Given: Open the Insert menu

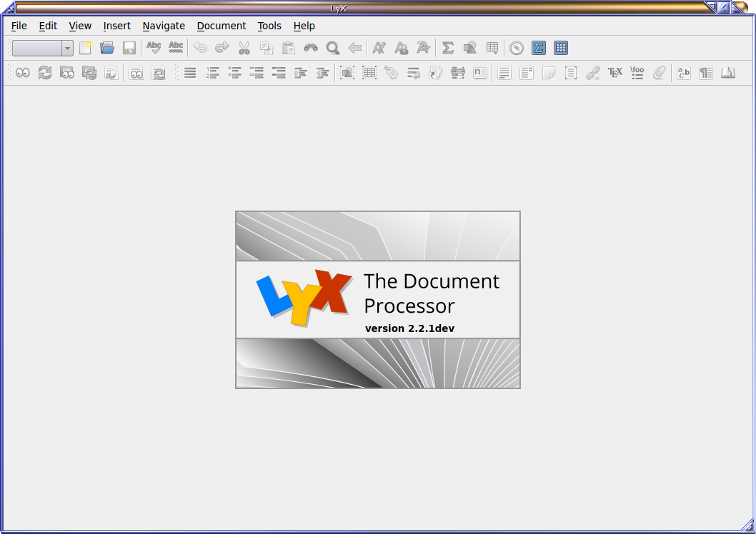Looking at the screenshot, I should [116, 26].
